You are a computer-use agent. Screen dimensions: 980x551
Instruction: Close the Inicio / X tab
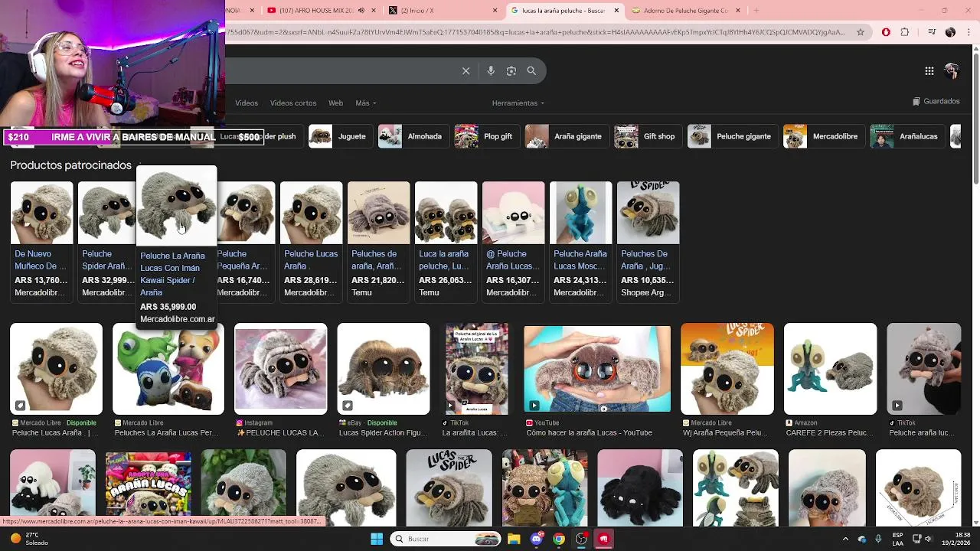coord(495,11)
